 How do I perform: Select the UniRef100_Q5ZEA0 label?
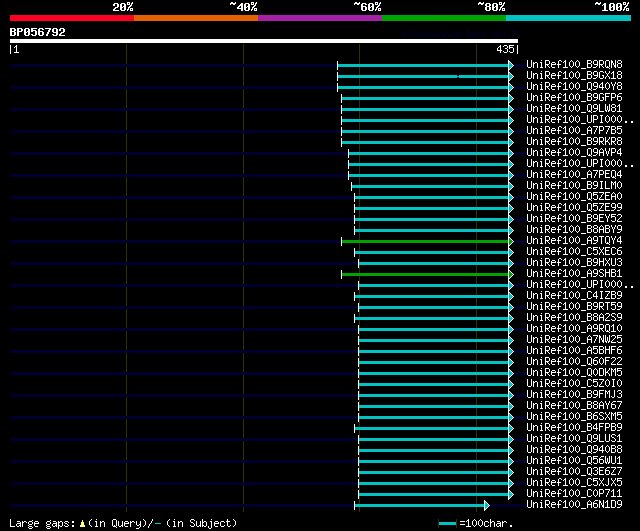(574, 196)
